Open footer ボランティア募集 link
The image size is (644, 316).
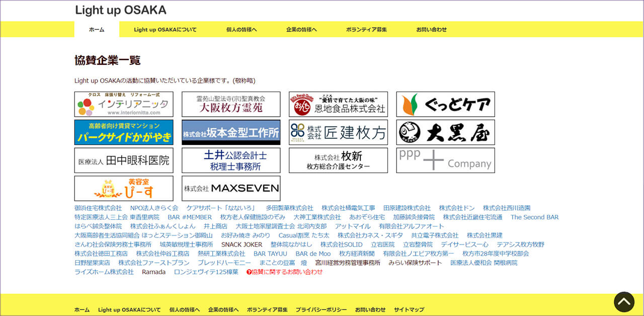267,309
